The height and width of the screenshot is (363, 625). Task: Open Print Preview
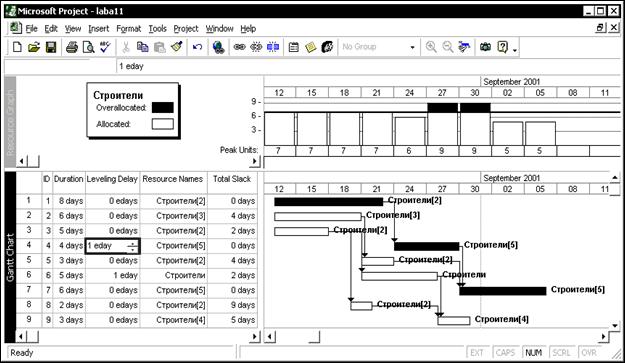(88, 47)
